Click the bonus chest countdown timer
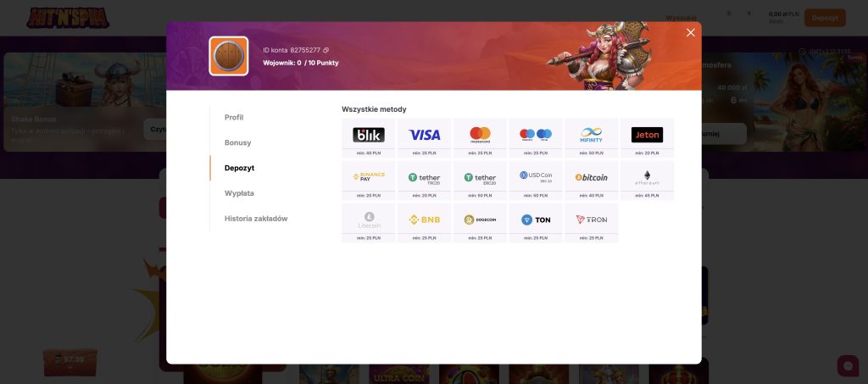Image resolution: width=868 pixels, height=384 pixels. (x=70, y=362)
